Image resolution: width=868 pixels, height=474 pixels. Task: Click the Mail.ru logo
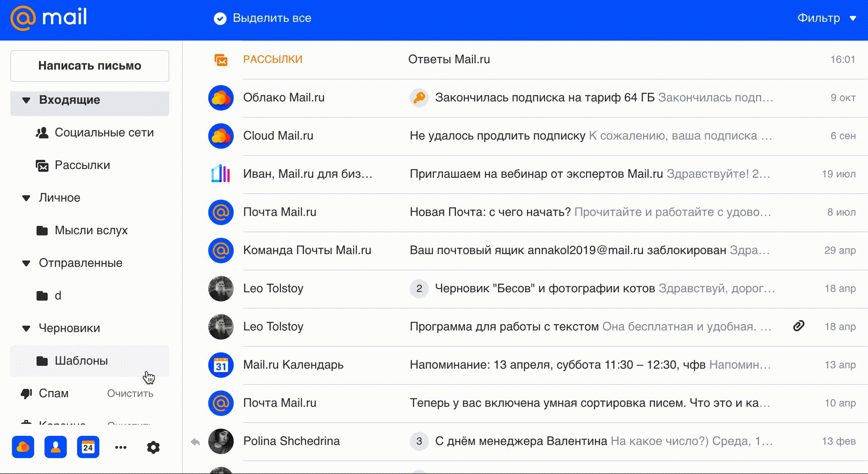click(48, 18)
